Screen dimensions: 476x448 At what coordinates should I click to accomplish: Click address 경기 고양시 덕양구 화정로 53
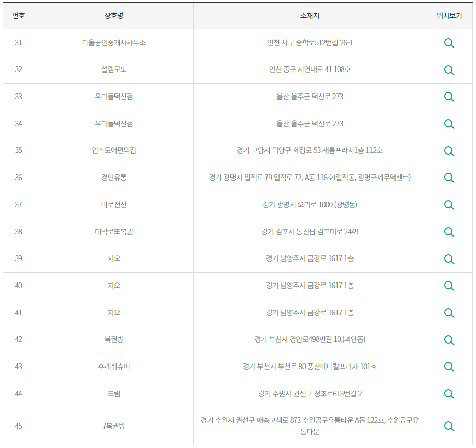[x=310, y=150]
